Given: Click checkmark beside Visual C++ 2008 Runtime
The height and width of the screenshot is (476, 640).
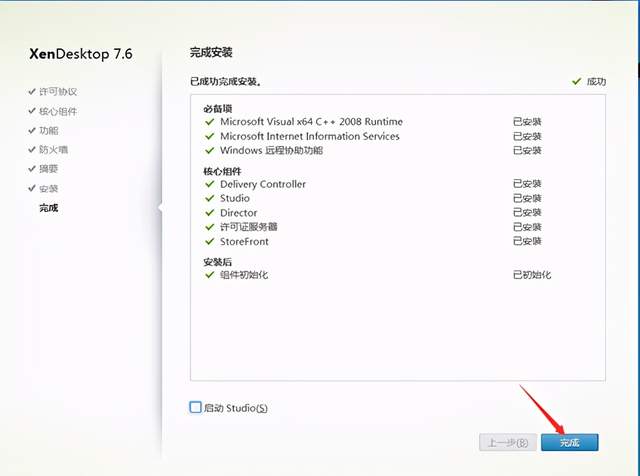Looking at the screenshot, I should 209,122.
